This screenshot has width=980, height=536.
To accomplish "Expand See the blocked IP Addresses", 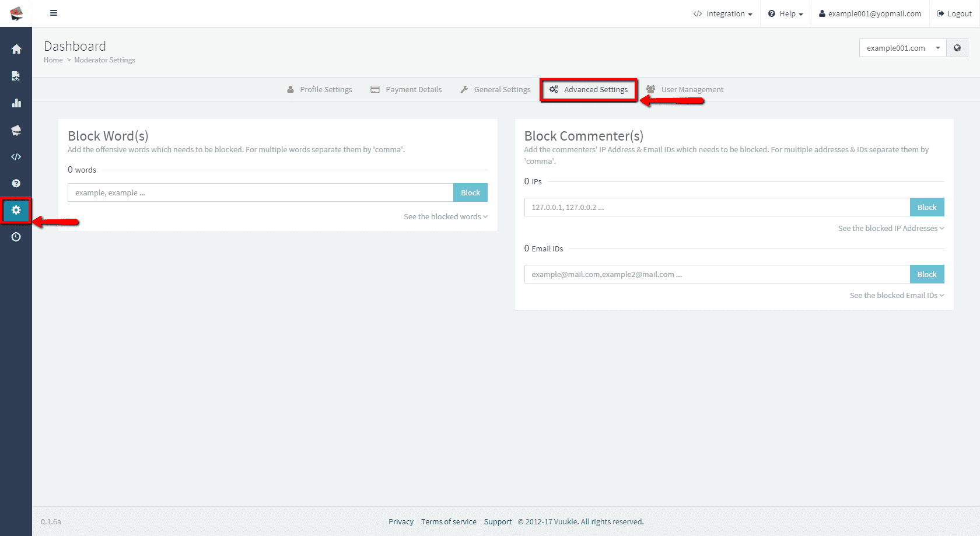I will point(890,228).
